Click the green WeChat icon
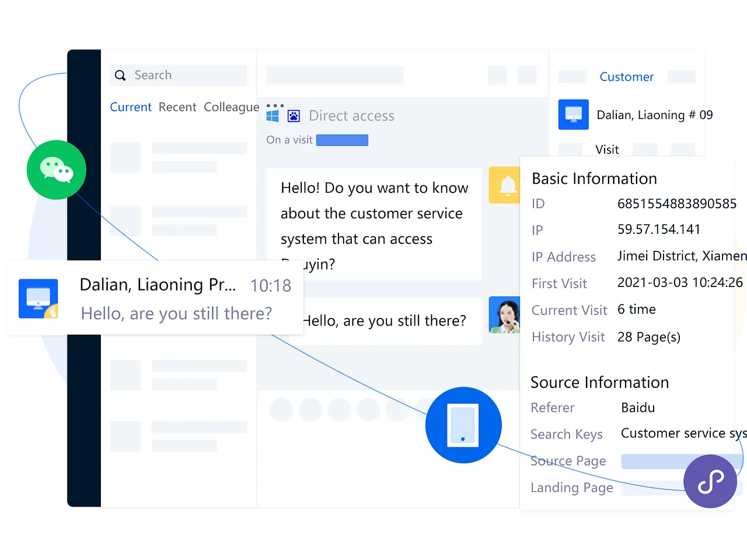This screenshot has width=747, height=560. (x=55, y=170)
